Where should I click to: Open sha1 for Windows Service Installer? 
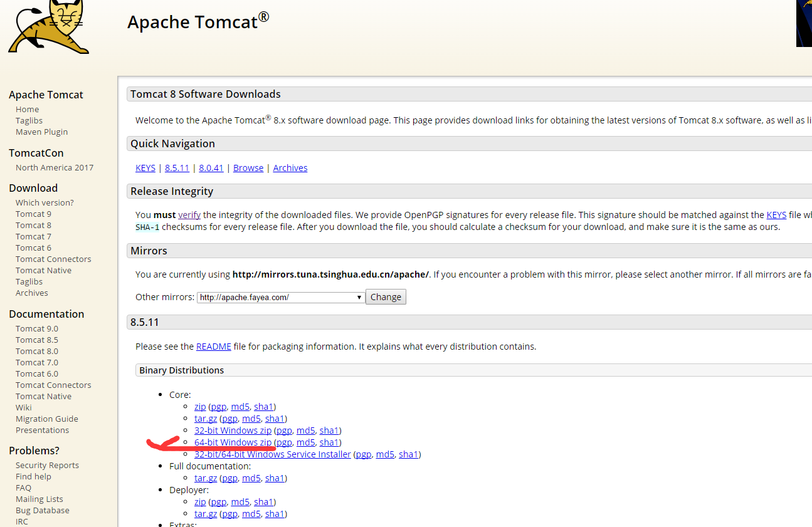coord(408,454)
